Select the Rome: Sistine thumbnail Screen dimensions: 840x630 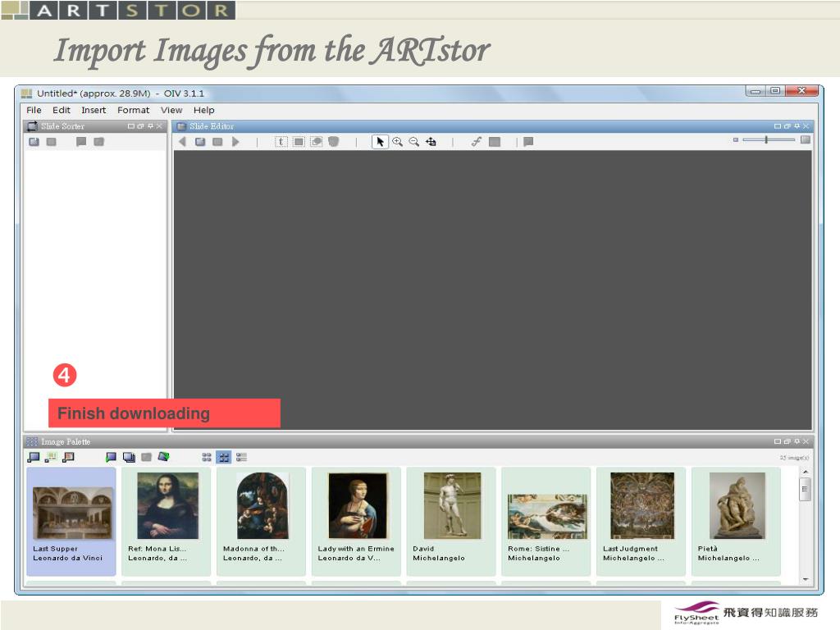[x=546, y=521]
